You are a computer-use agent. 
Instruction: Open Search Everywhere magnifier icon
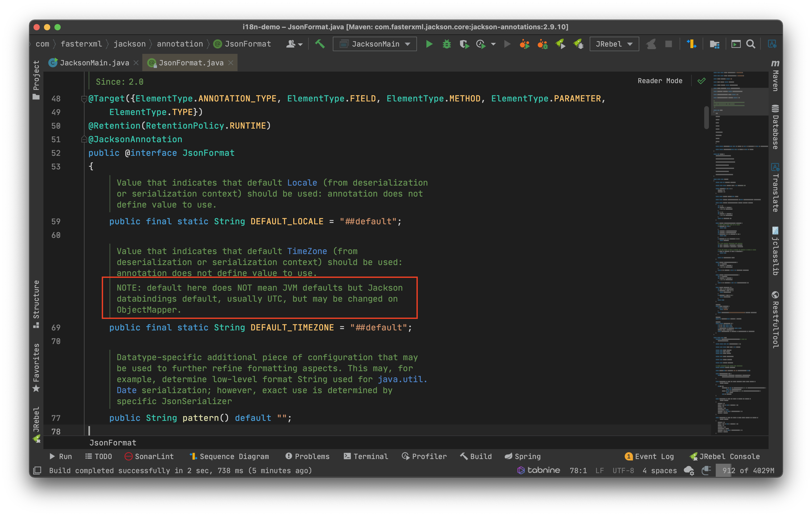point(751,44)
